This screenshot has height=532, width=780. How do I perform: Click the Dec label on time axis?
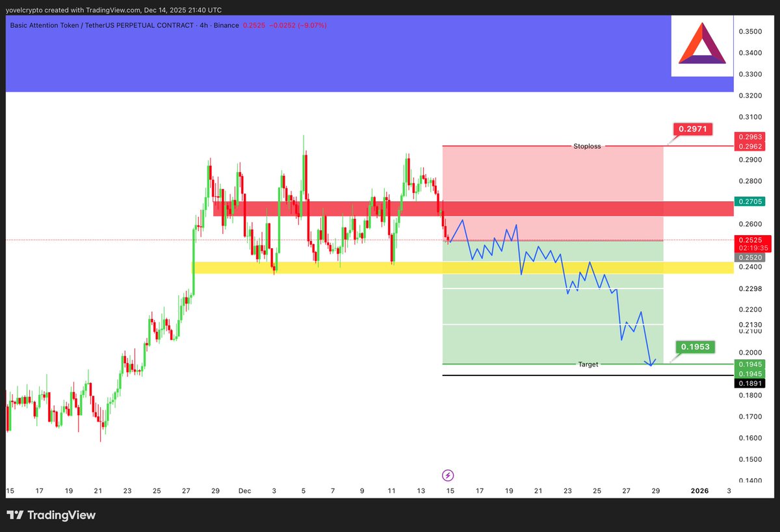coord(244,491)
